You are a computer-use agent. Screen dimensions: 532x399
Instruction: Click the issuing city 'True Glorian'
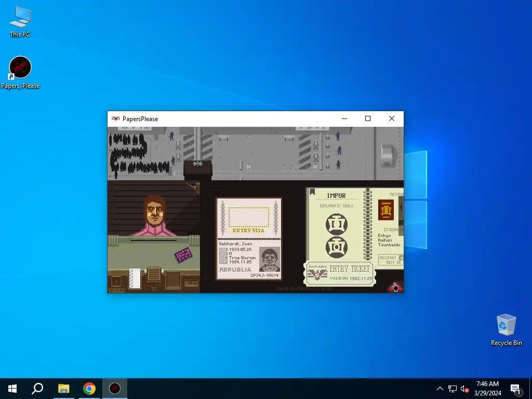pos(242,258)
